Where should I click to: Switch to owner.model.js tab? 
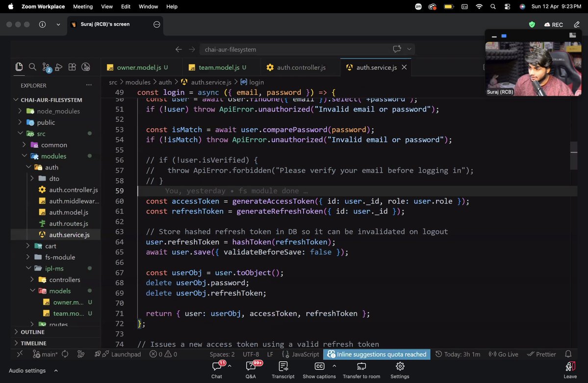click(141, 67)
